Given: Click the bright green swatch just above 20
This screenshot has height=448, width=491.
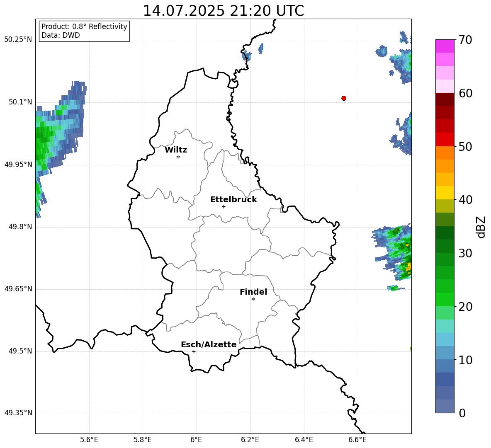Looking at the screenshot, I should 445,299.
